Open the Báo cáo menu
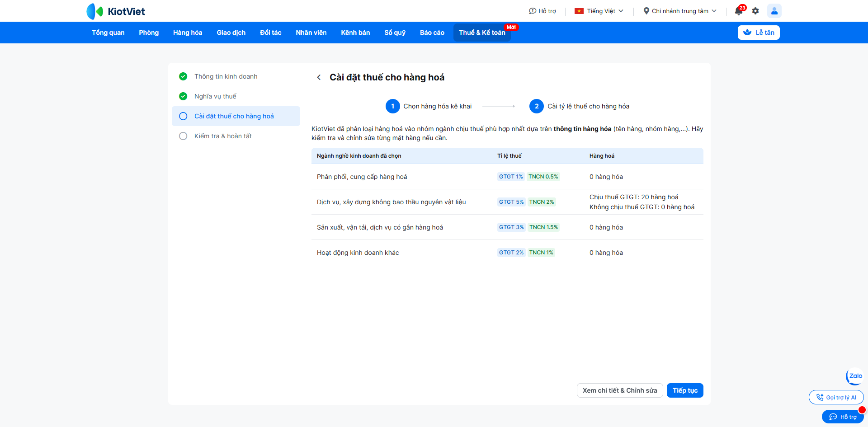 click(x=432, y=33)
